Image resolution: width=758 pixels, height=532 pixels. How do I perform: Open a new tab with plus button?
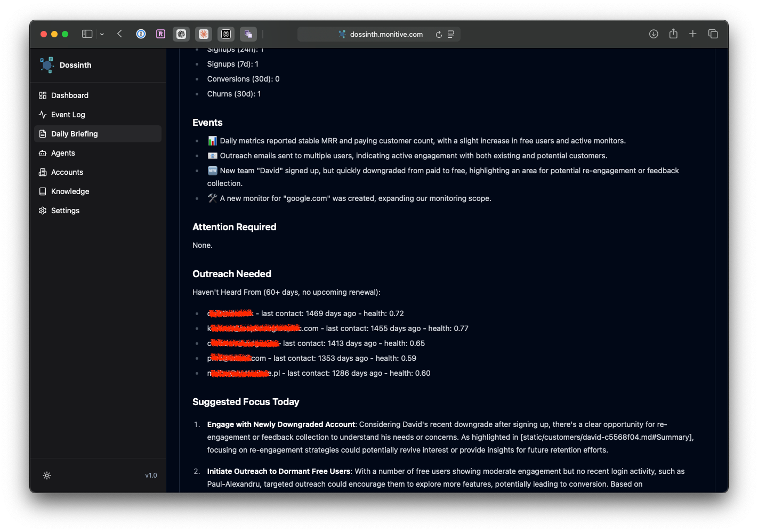pyautogui.click(x=693, y=34)
